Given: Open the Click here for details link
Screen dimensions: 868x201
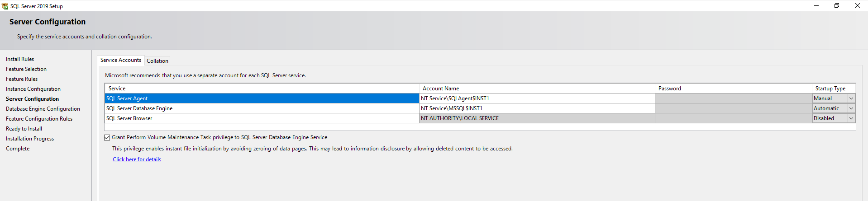Looking at the screenshot, I should [137, 159].
